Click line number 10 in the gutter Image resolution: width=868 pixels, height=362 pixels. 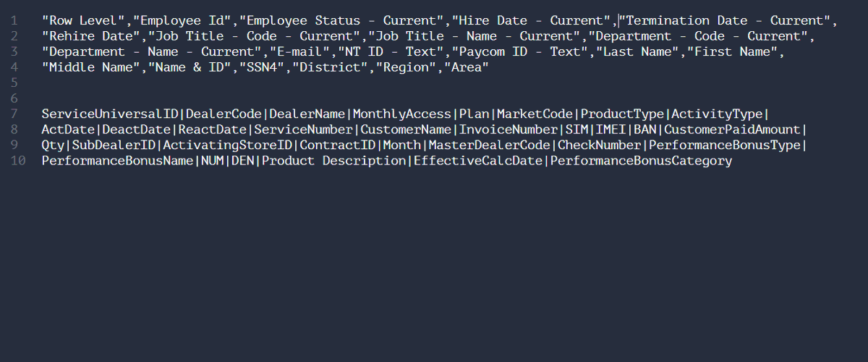18,161
